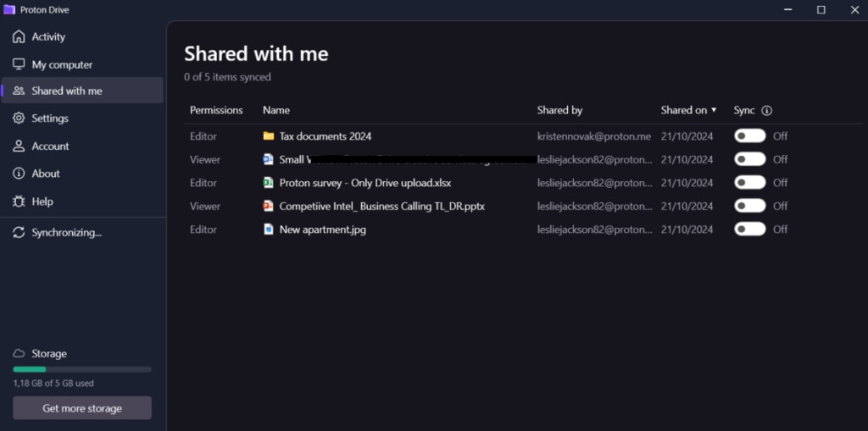Select Proton survey - Only Drive upload.xlsx
The width and height of the screenshot is (868, 431).
point(365,183)
